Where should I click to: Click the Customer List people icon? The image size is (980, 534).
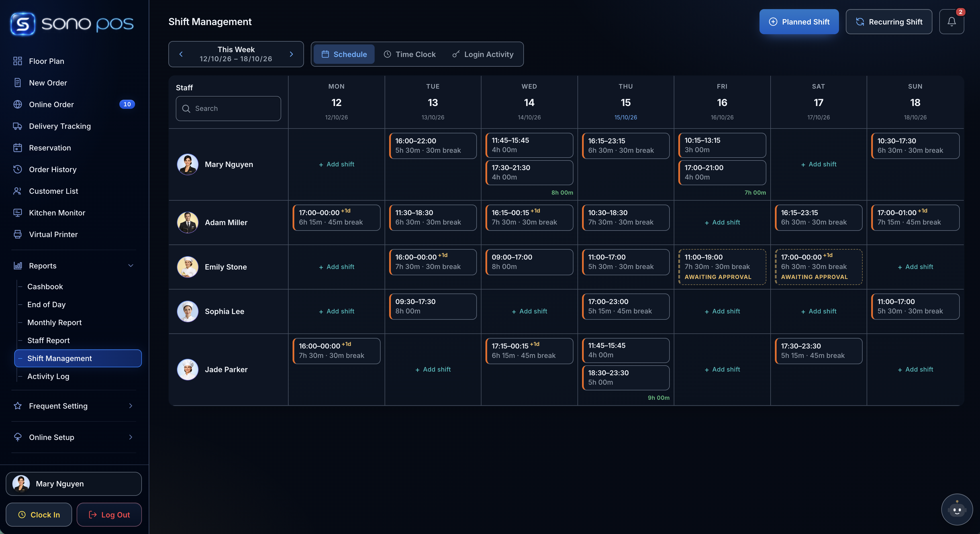(17, 191)
